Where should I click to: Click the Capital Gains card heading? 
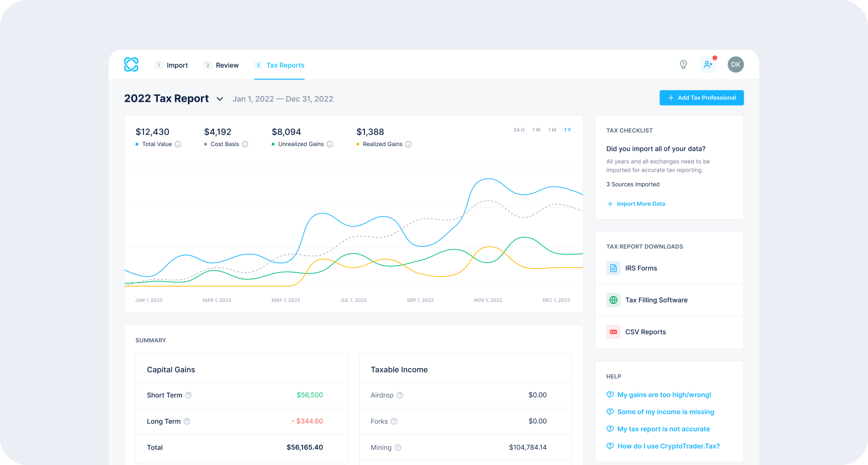point(171,370)
